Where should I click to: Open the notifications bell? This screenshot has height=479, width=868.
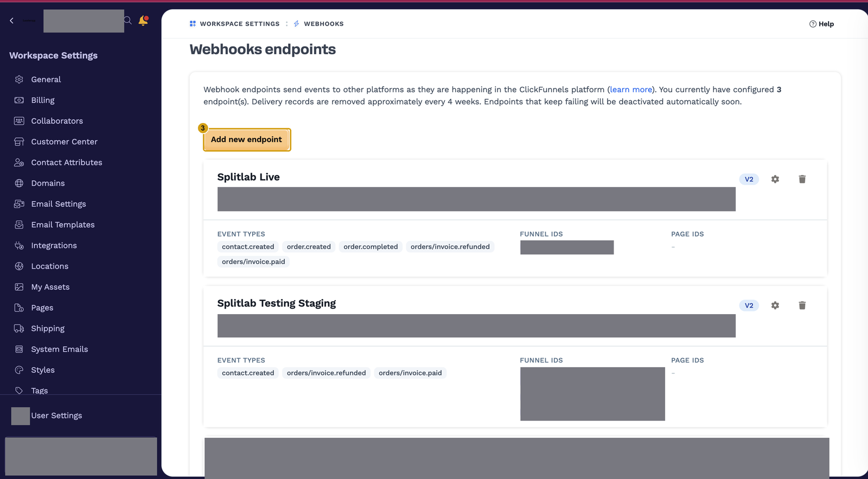[x=143, y=21]
